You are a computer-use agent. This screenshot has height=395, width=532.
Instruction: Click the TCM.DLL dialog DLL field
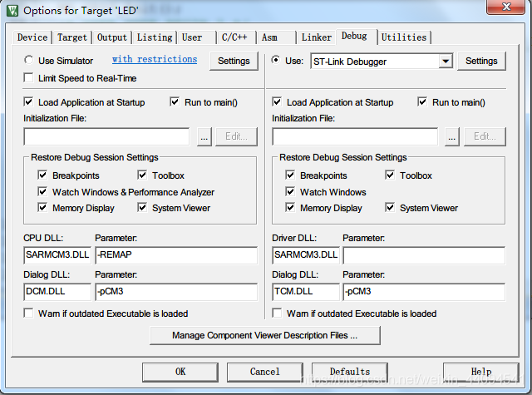(x=306, y=292)
